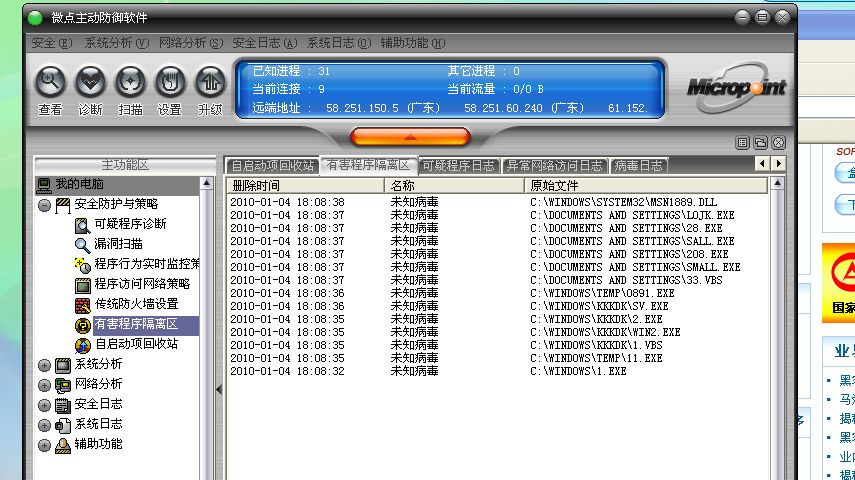Collapse the 安全防护与策略 tree node
The image size is (855, 480).
pyautogui.click(x=45, y=206)
